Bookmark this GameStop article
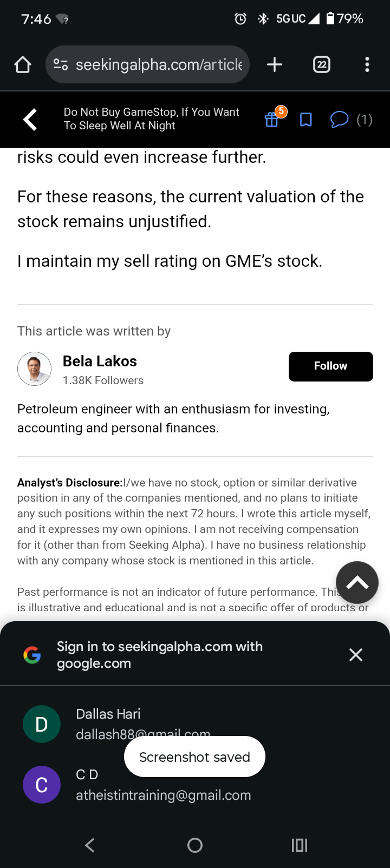 (306, 120)
